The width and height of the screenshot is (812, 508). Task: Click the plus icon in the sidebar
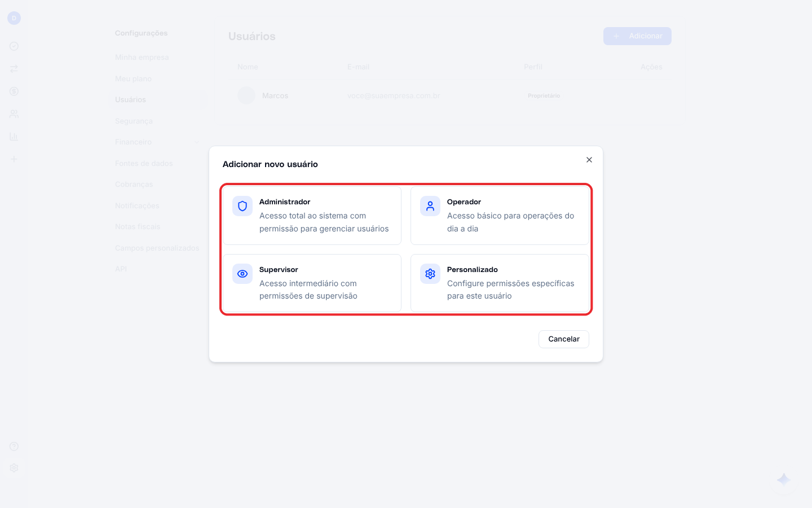pyautogui.click(x=14, y=159)
